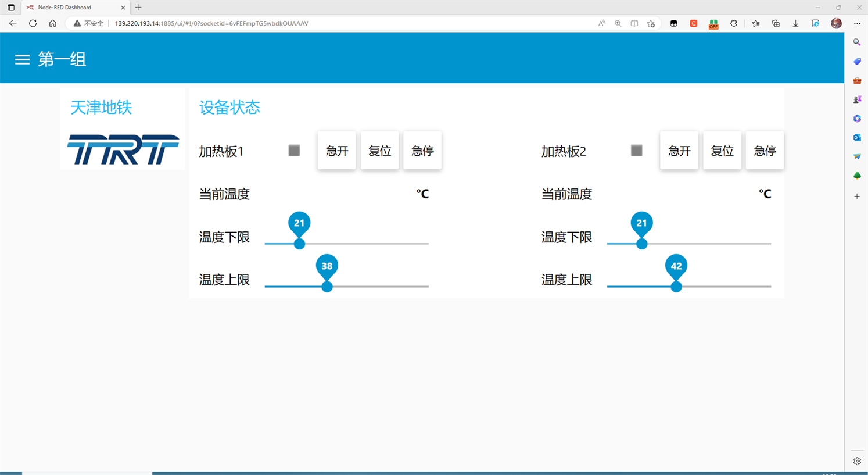Open the sidebar search icon
Screen dimensions: 868x475
tap(856, 42)
